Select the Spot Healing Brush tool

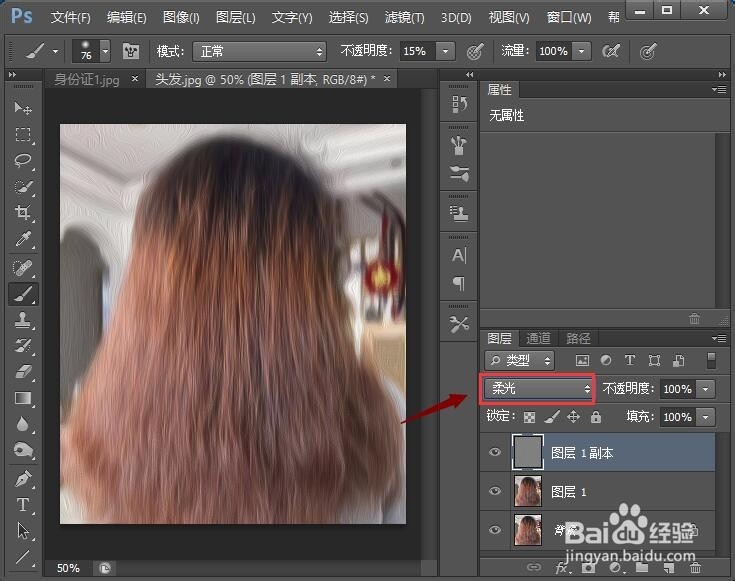[x=22, y=268]
